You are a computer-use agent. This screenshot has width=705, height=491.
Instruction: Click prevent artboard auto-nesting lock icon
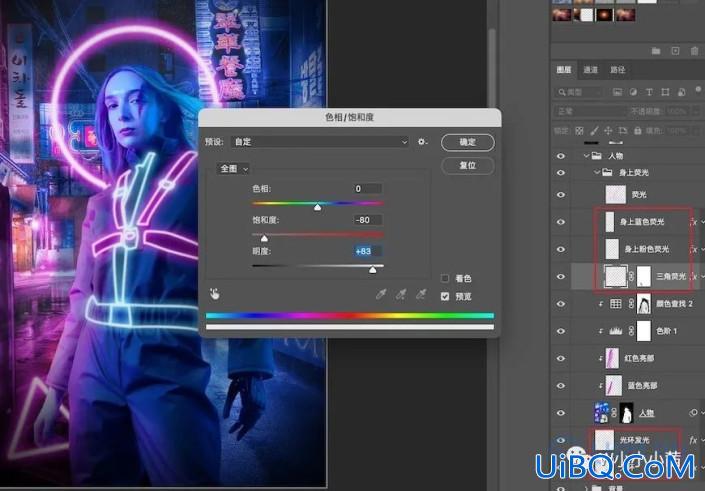tap(623, 131)
